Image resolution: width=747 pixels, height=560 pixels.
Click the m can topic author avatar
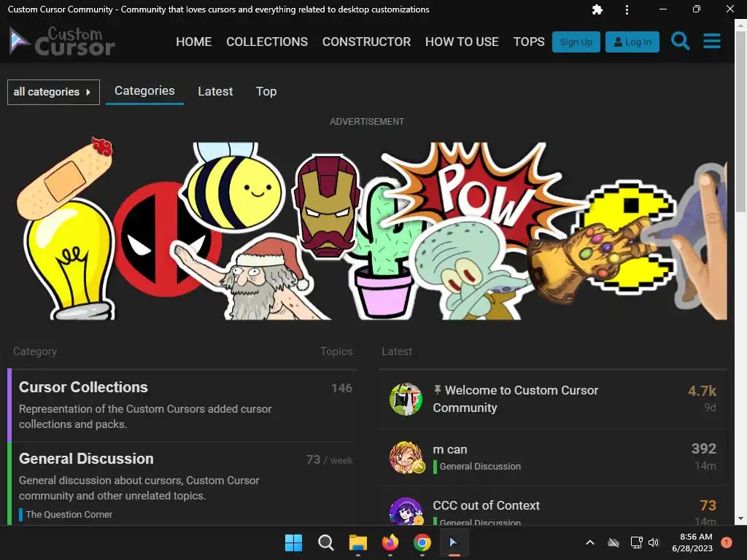[406, 457]
